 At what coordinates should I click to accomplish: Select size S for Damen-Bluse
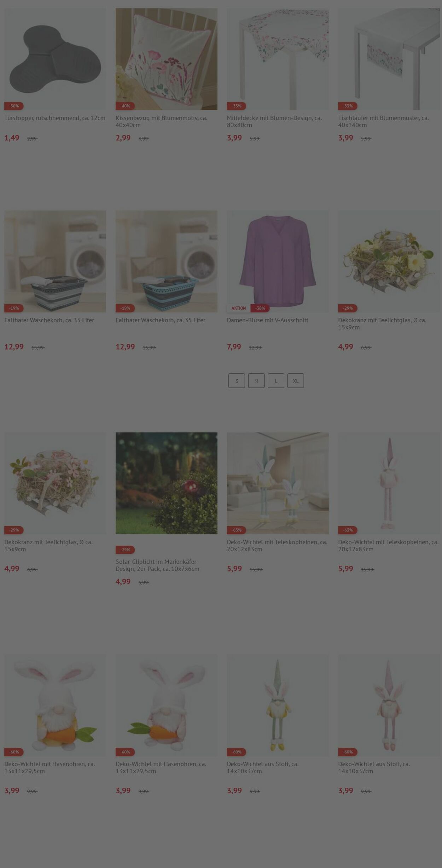coord(237,381)
